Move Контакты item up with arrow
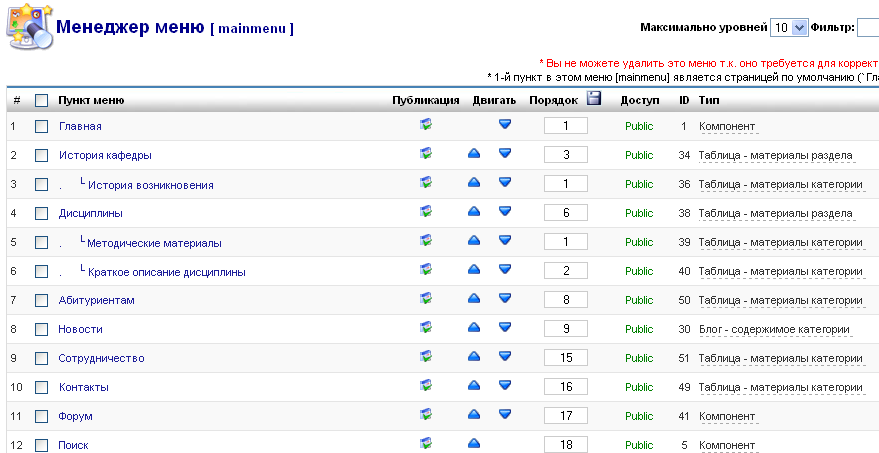This screenshot has height=453, width=879. pos(474,385)
